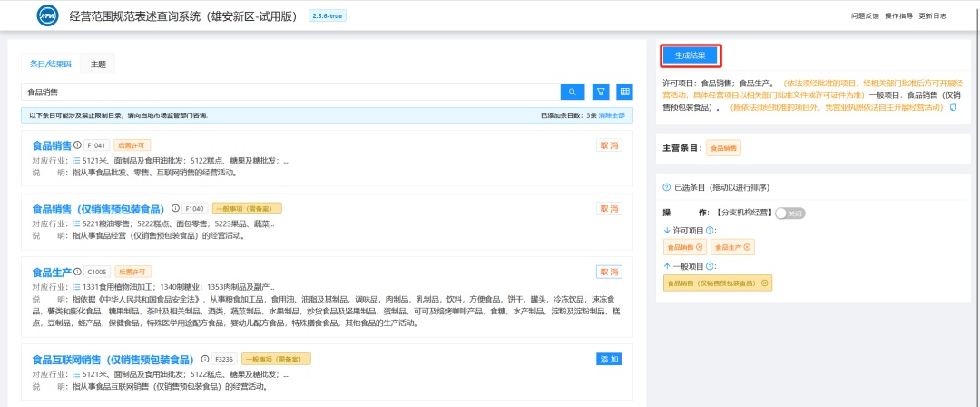
Task: Switch to the 主题 tab
Action: pyautogui.click(x=98, y=65)
